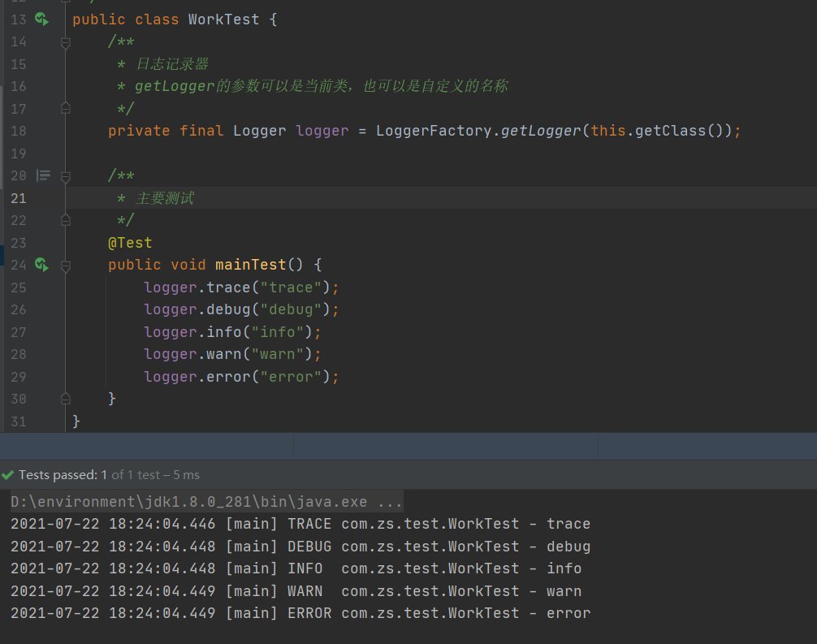Toggle rendered view of doc comment on line 20
The image size is (817, 644).
tap(43, 175)
